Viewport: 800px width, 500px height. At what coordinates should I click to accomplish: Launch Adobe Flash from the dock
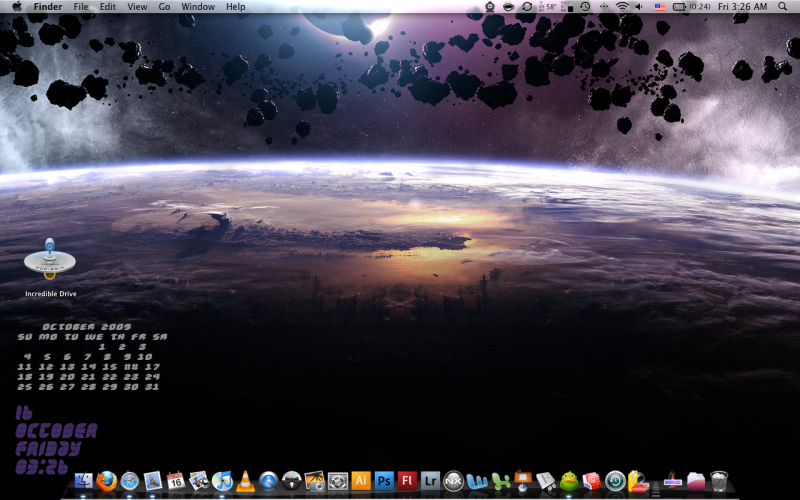click(x=407, y=481)
